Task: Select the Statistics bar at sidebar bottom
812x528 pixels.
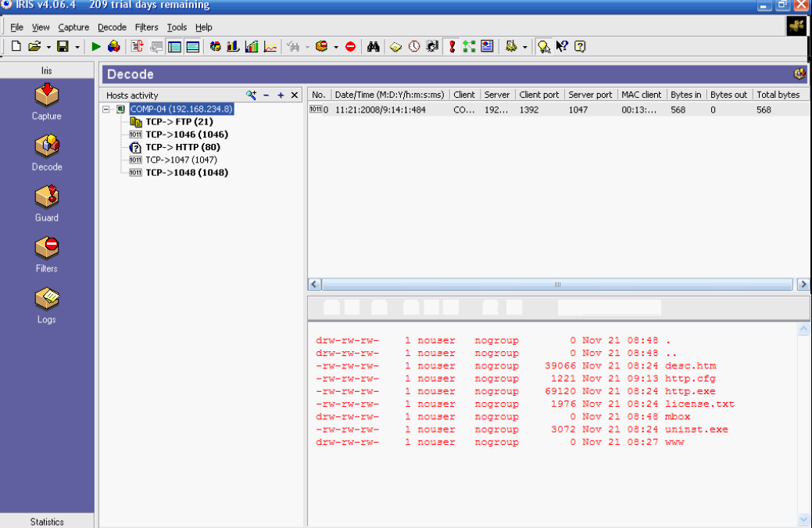Action: [x=47, y=521]
